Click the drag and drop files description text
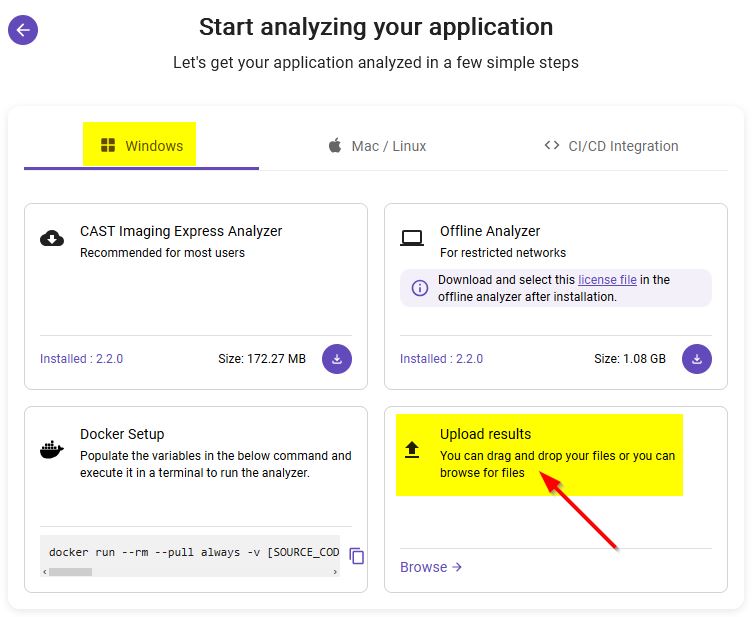 pyautogui.click(x=557, y=464)
